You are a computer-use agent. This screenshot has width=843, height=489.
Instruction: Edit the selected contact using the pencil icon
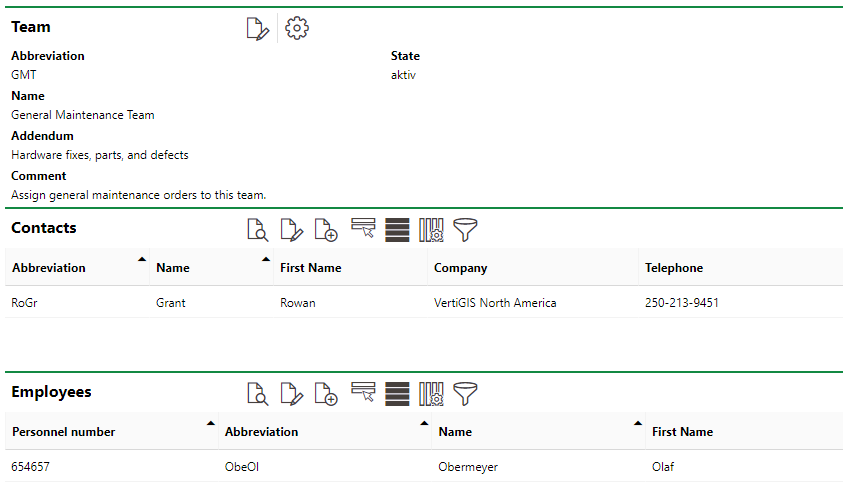tap(291, 230)
